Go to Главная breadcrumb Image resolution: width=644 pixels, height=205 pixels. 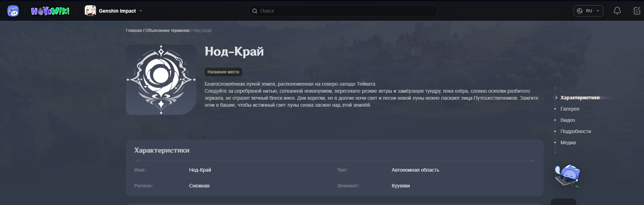134,31
